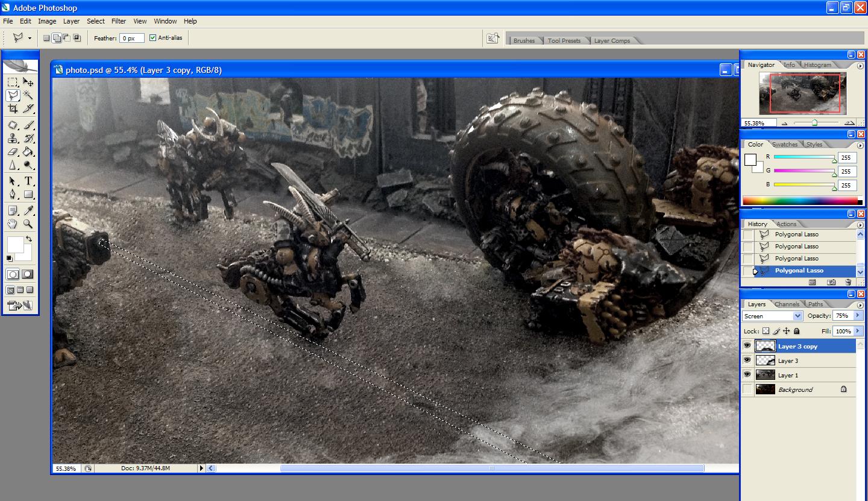Reset default foreground and background colors

pos(9,258)
